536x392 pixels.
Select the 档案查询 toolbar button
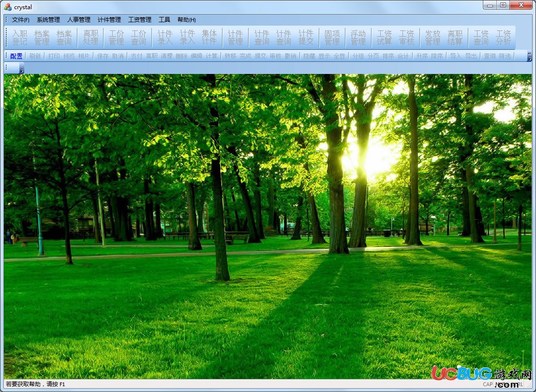(x=64, y=38)
